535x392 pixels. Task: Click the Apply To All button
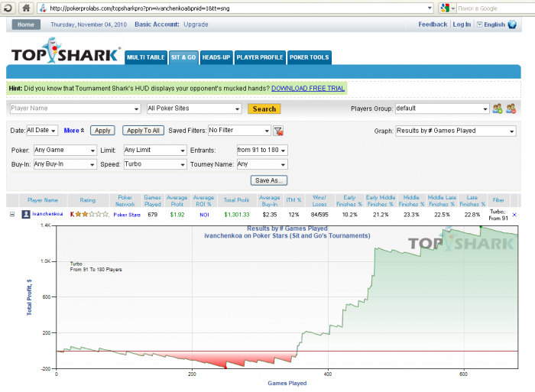144,131
